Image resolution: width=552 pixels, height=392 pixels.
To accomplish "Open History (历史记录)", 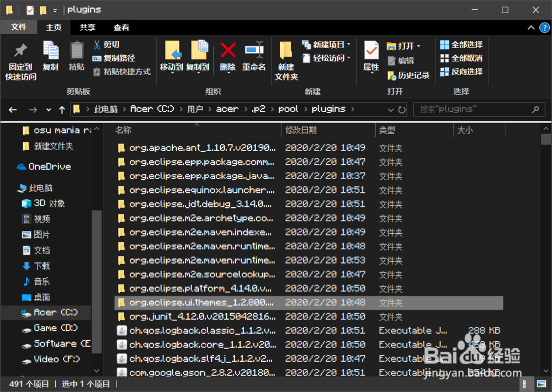I will [x=408, y=75].
